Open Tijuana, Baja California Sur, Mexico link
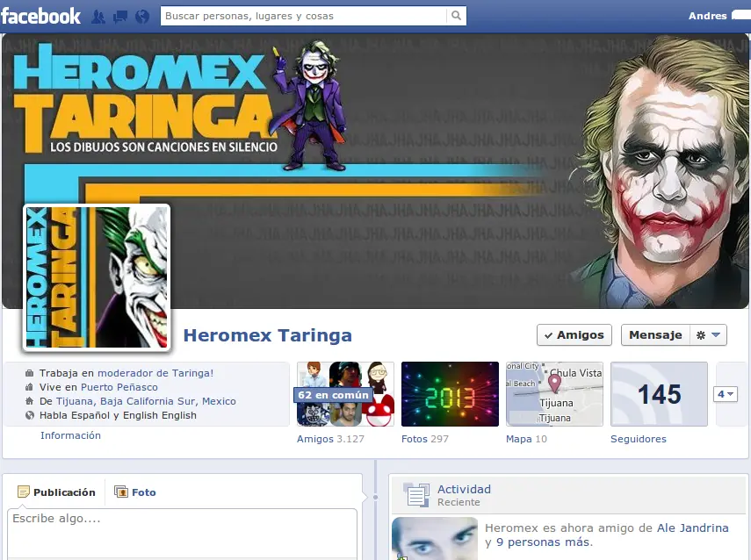Image resolution: width=751 pixels, height=560 pixels. pos(146,401)
